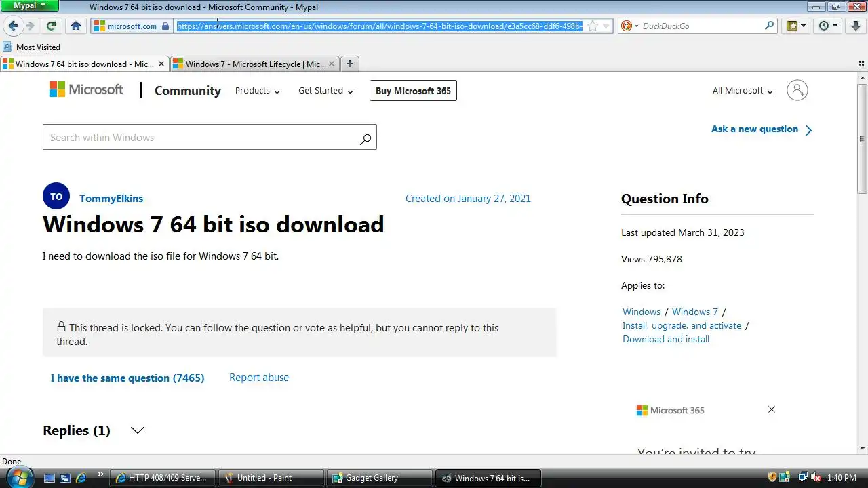Click the page vertical scrollbar thumb

click(863, 138)
